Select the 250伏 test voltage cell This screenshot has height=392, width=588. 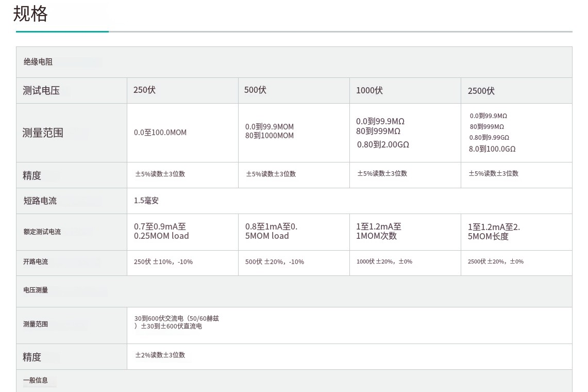pyautogui.click(x=144, y=90)
